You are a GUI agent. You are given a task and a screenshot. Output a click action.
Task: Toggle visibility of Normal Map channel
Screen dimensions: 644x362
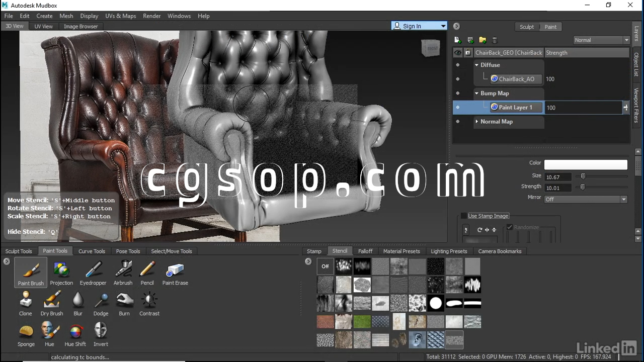pyautogui.click(x=458, y=121)
